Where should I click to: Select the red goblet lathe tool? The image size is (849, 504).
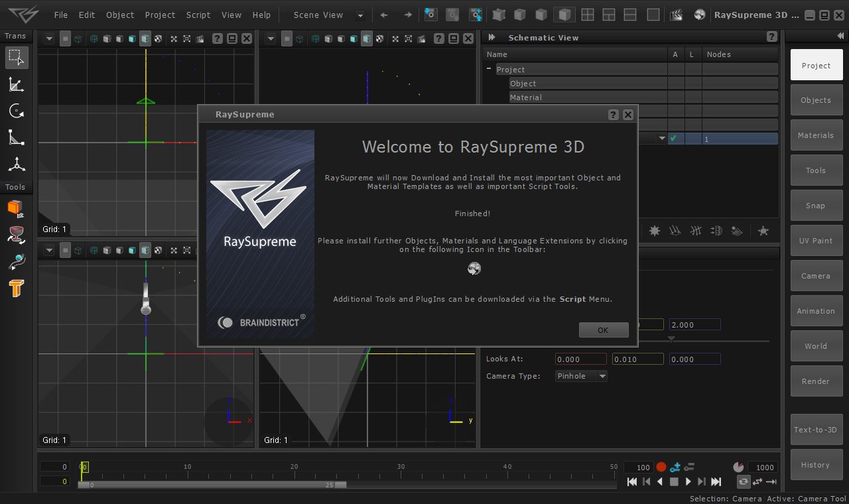click(16, 235)
